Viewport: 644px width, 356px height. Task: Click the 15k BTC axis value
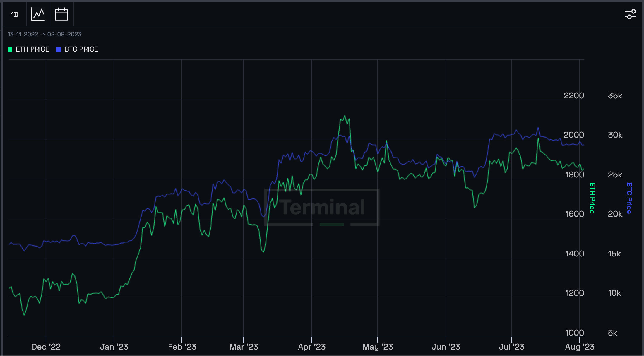[614, 254]
